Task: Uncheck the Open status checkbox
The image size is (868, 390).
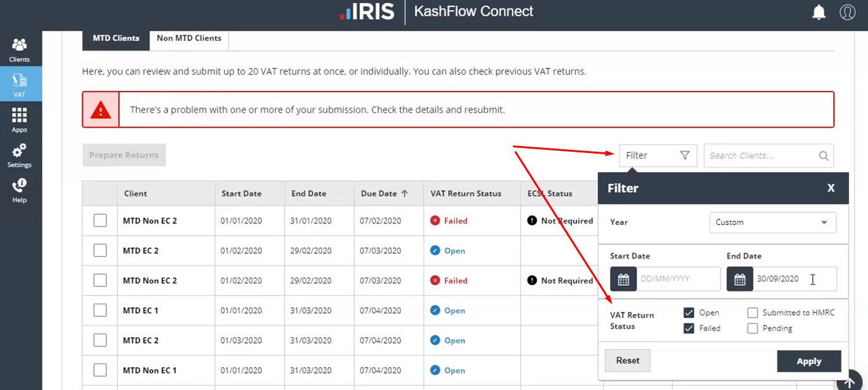Action: (689, 313)
